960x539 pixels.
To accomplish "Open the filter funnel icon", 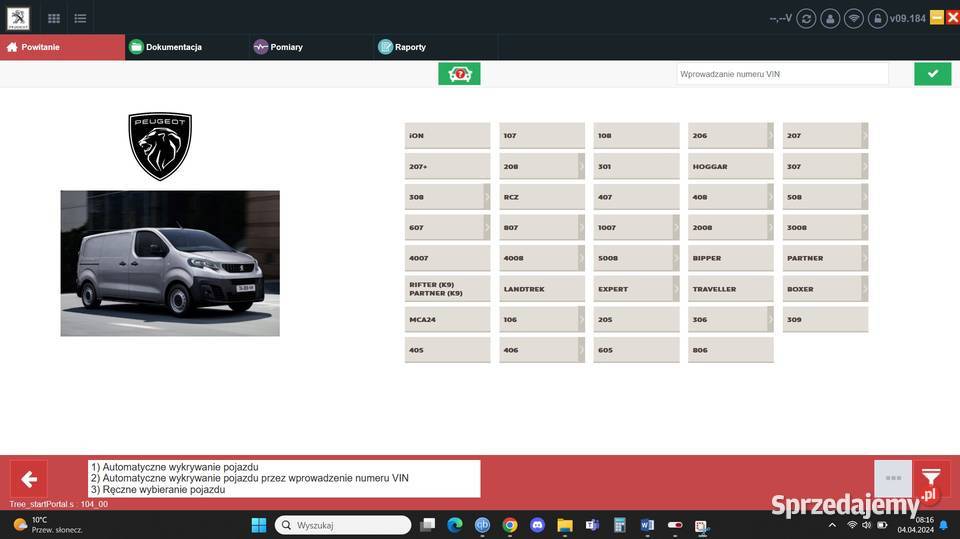I will 931,478.
